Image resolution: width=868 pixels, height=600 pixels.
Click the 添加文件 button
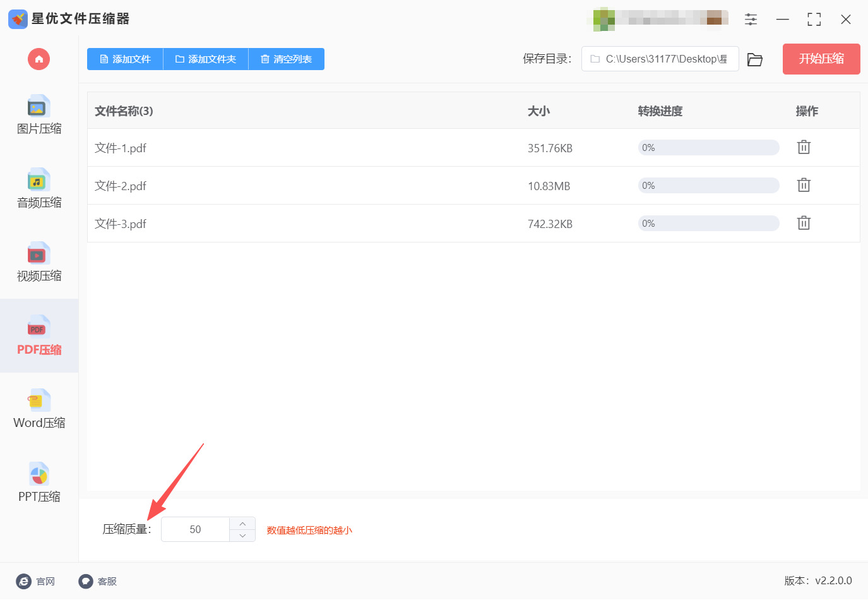(x=125, y=59)
